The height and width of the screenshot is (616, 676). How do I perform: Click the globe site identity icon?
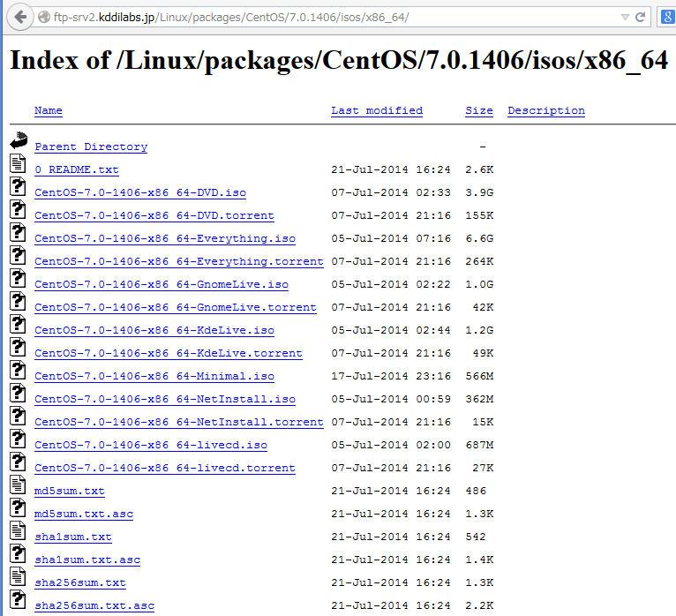(x=44, y=18)
